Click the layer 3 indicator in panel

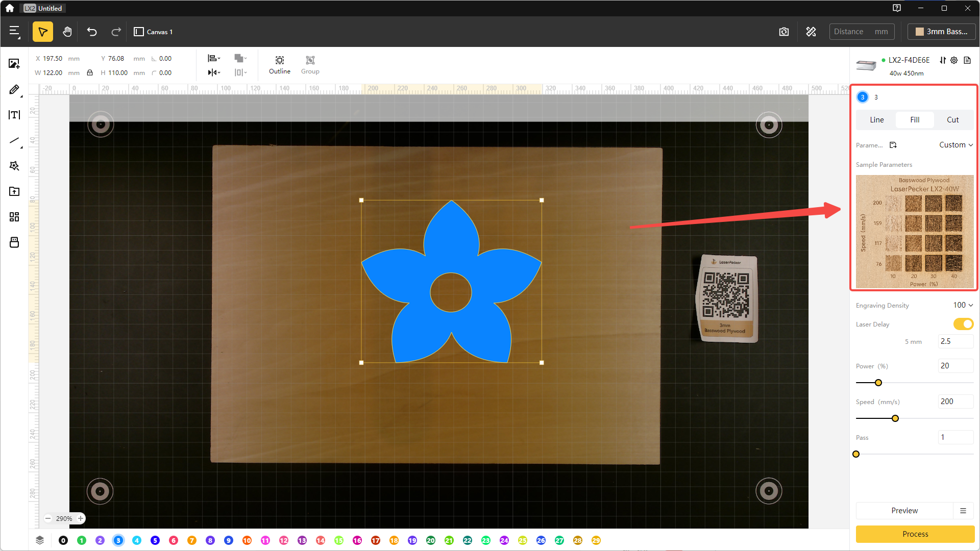(x=863, y=97)
